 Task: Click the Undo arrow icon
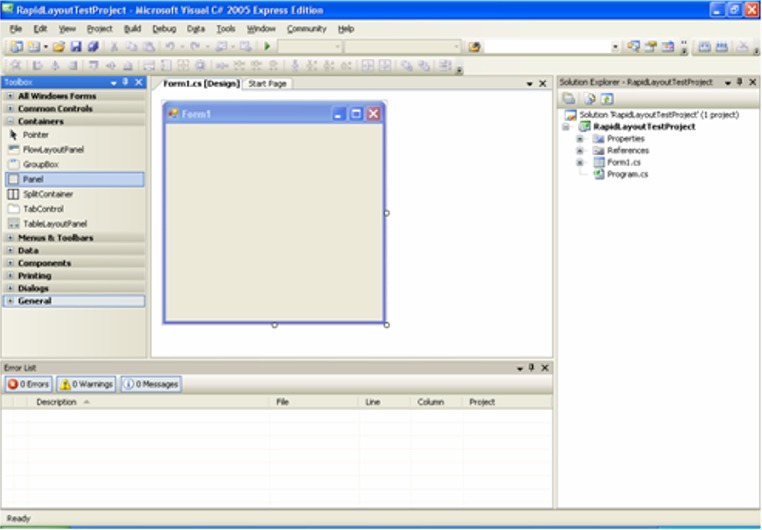click(170, 47)
